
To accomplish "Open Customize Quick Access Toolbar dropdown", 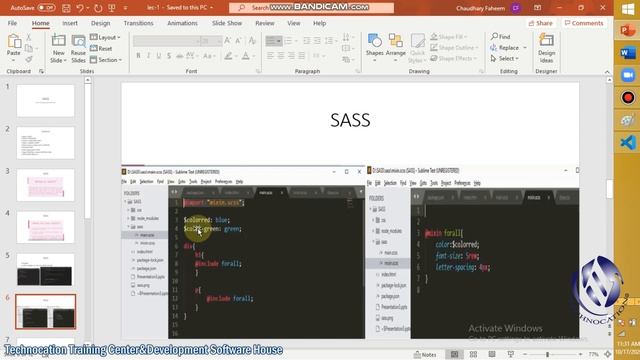I will (x=125, y=8).
